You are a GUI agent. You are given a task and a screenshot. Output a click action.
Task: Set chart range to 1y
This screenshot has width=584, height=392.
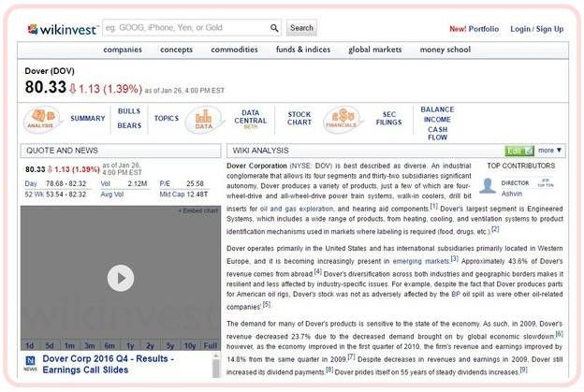[130, 346]
